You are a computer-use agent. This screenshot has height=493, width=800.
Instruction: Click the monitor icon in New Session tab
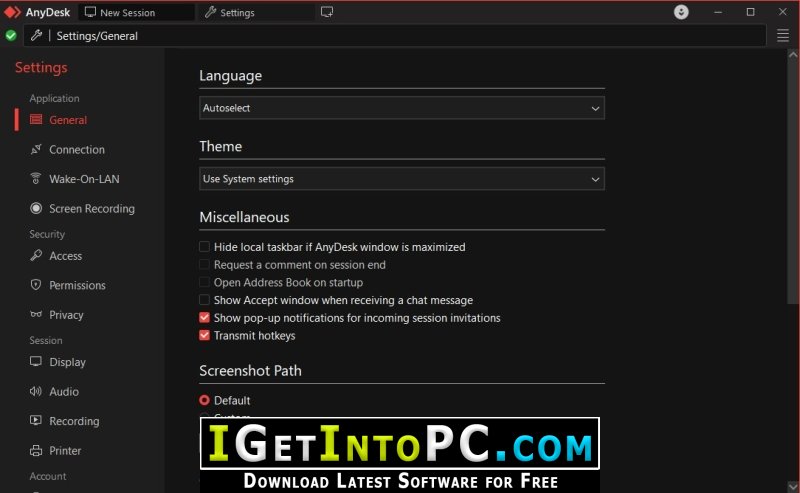coord(90,12)
